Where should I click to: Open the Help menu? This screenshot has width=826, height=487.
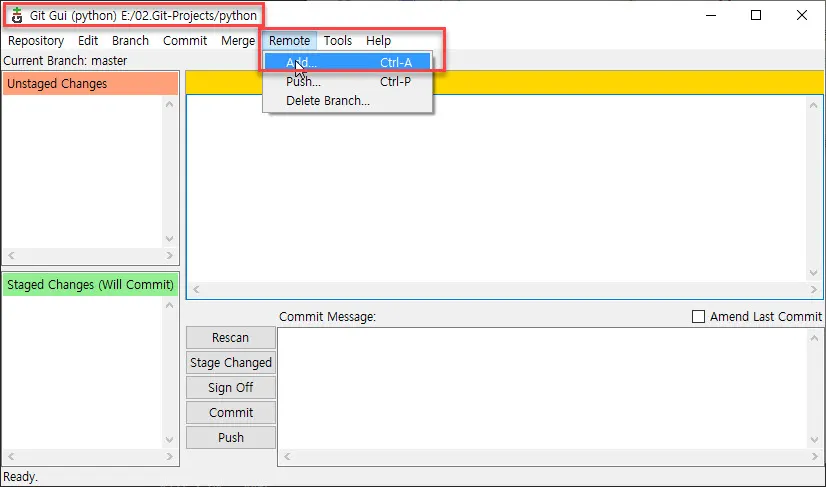click(x=378, y=41)
